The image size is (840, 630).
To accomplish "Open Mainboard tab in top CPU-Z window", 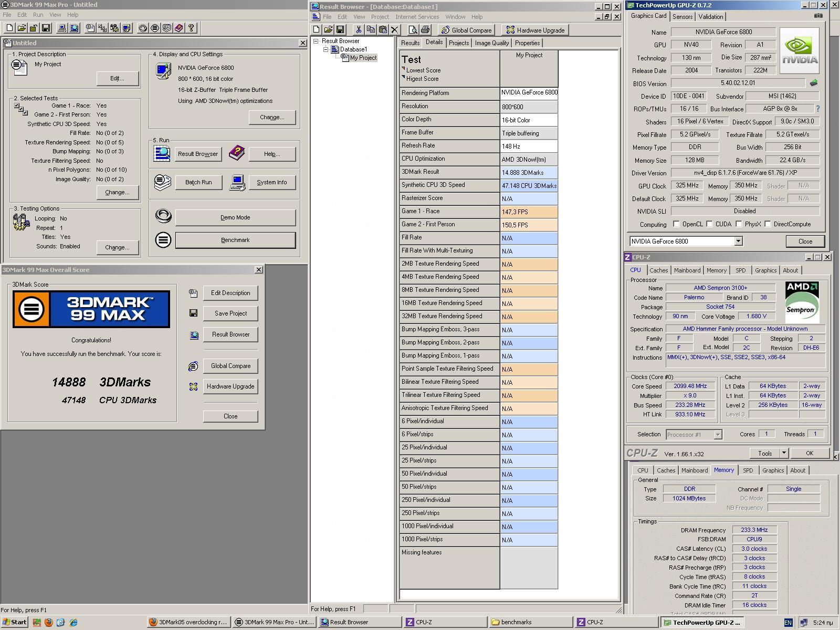I will [x=687, y=270].
